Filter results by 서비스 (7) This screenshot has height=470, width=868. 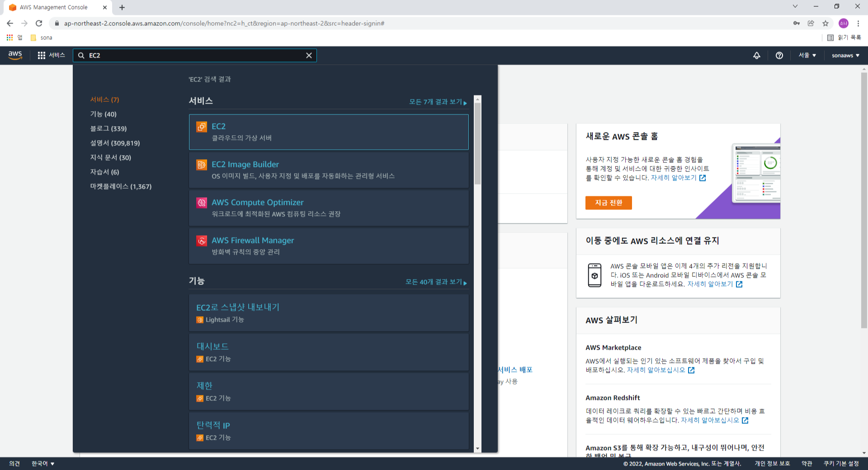[x=104, y=100]
